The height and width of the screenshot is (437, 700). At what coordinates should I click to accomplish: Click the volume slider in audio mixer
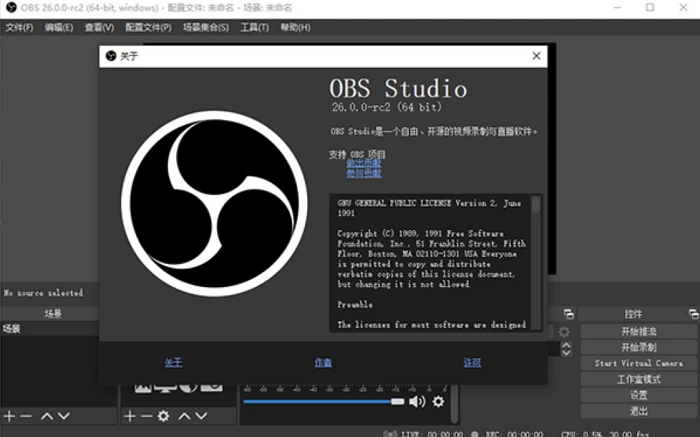[324, 402]
